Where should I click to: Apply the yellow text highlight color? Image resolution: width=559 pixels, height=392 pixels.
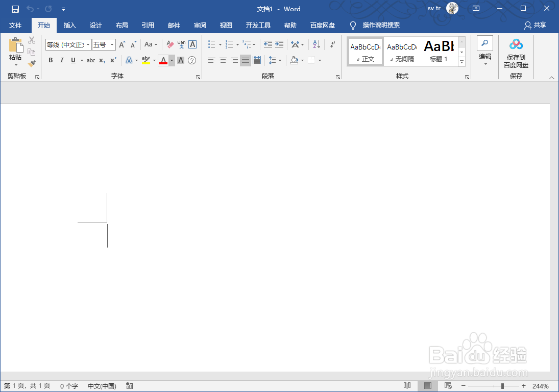point(146,60)
